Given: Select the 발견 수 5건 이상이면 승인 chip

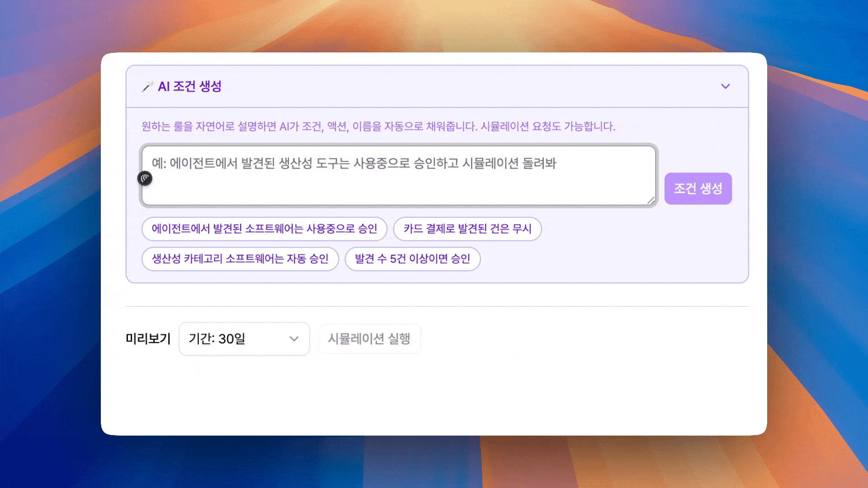Looking at the screenshot, I should [412, 259].
